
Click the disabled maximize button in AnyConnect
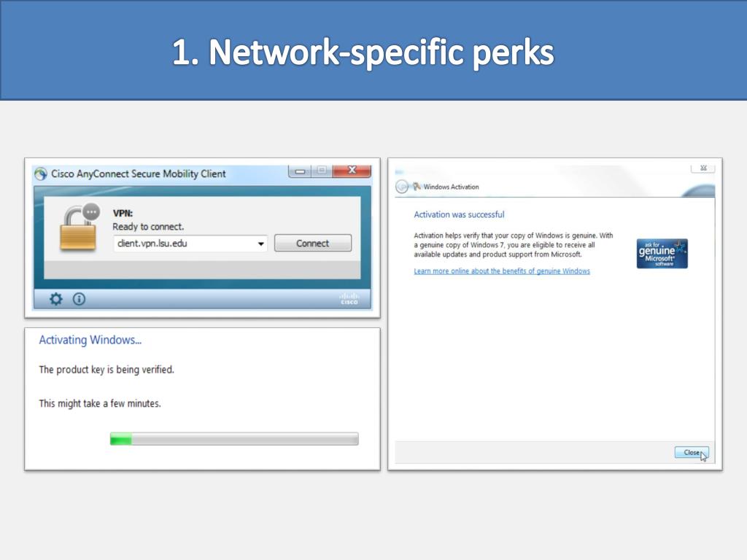click(322, 171)
